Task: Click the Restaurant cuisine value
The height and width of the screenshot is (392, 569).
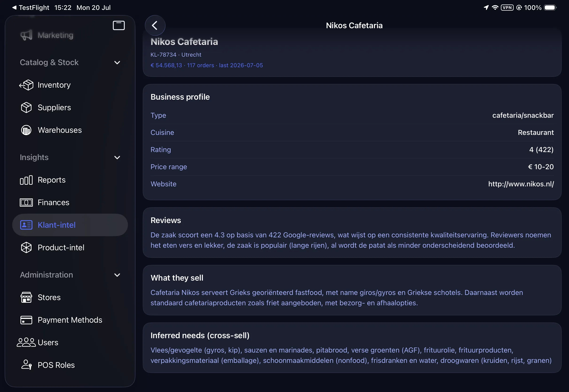Action: [x=536, y=133]
